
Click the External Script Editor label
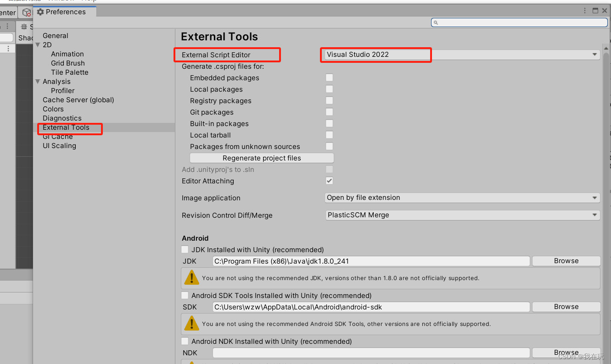coord(216,55)
